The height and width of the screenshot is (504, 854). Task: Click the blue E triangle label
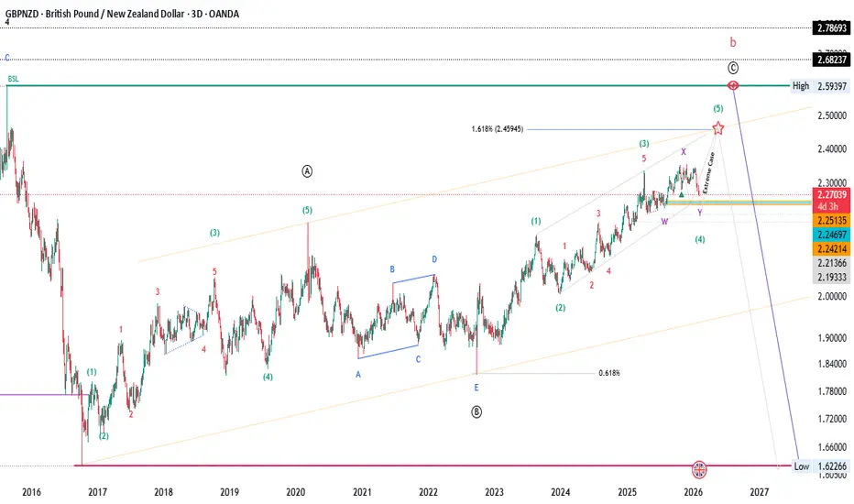tap(476, 388)
